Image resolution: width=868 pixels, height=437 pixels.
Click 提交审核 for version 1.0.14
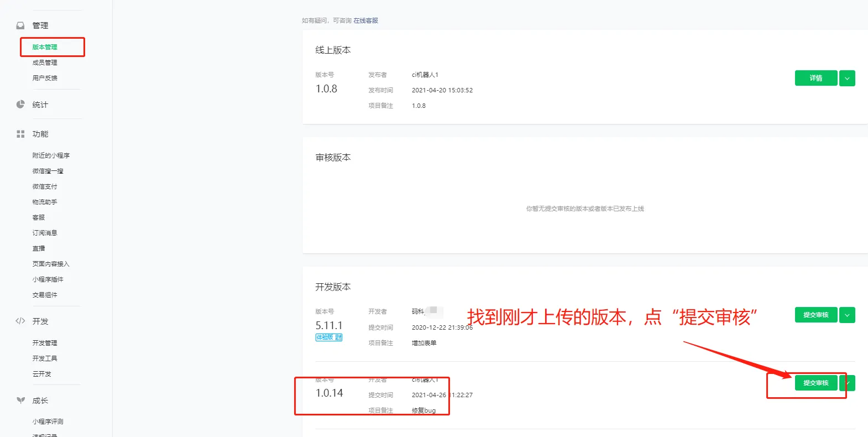[x=816, y=383]
